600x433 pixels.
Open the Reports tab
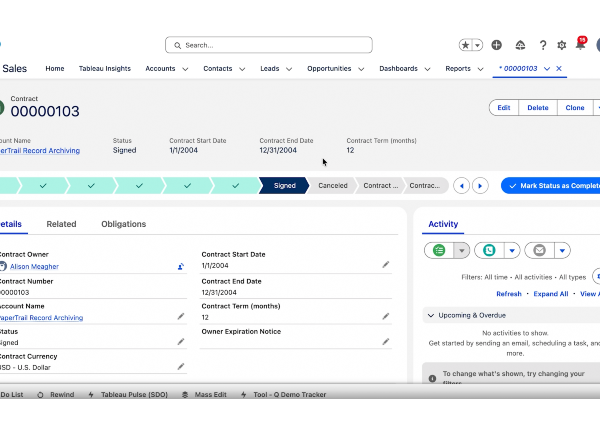point(458,68)
